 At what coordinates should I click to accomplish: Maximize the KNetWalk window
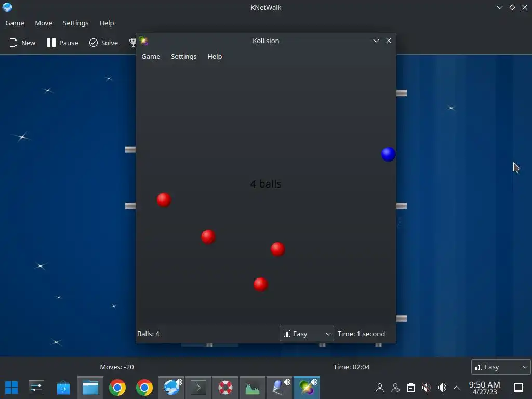512,7
